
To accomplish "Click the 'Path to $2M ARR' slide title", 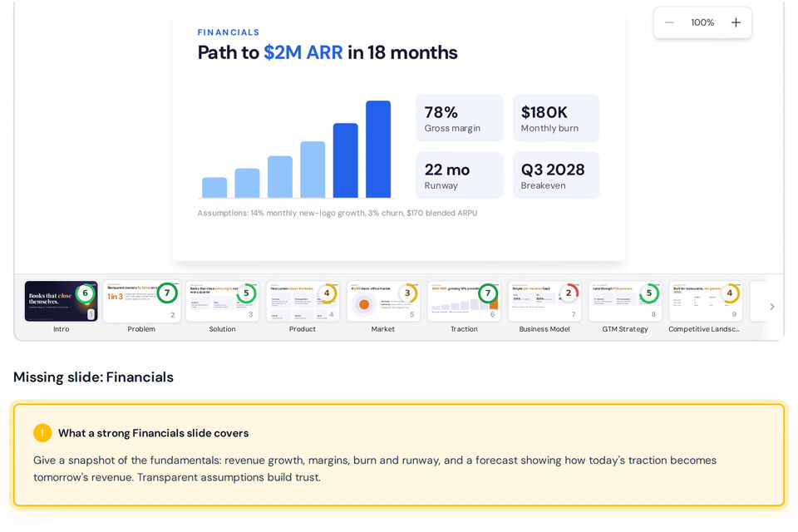I will point(328,52).
